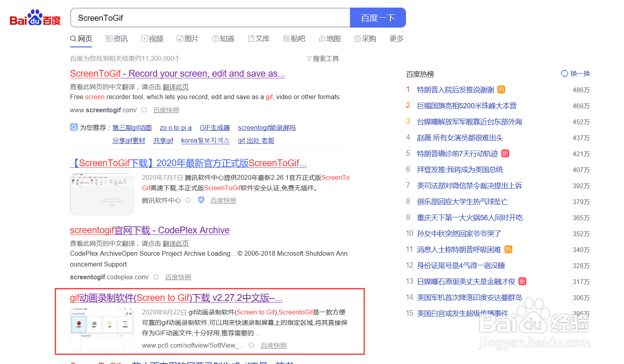
Task: Click the arrow icon beside screentogif.codeplex.com
Action: pos(156,277)
